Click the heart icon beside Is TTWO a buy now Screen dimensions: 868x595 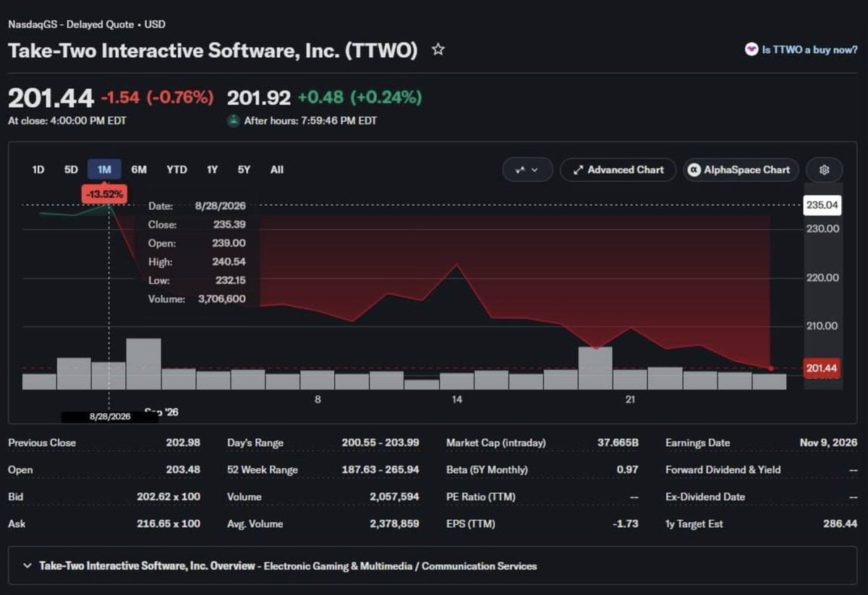[x=752, y=49]
